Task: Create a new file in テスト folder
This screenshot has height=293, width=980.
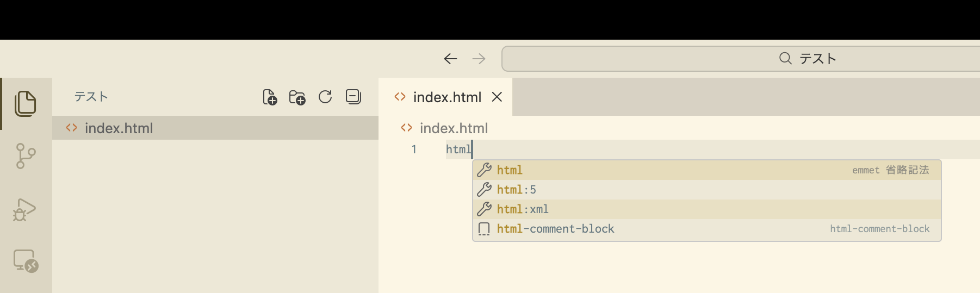Action: (x=270, y=97)
